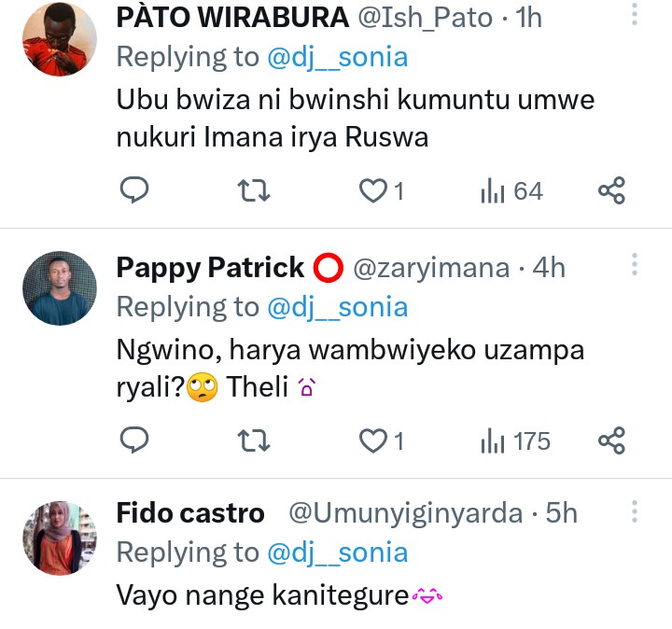The width and height of the screenshot is (672, 629).
Task: Open @dj__sonia link in Fido castro's reply
Action: [x=338, y=552]
